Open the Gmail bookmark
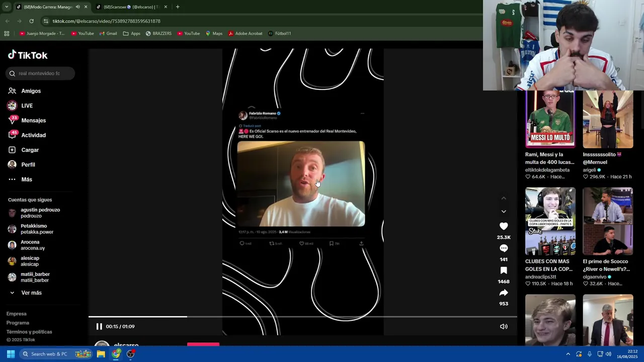 pos(108,34)
